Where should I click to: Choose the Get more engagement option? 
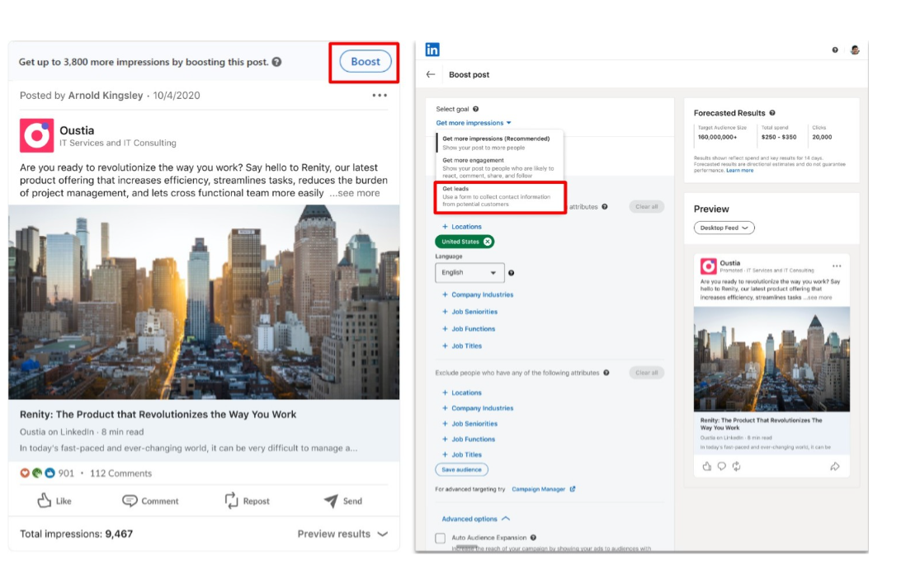tap(498, 167)
